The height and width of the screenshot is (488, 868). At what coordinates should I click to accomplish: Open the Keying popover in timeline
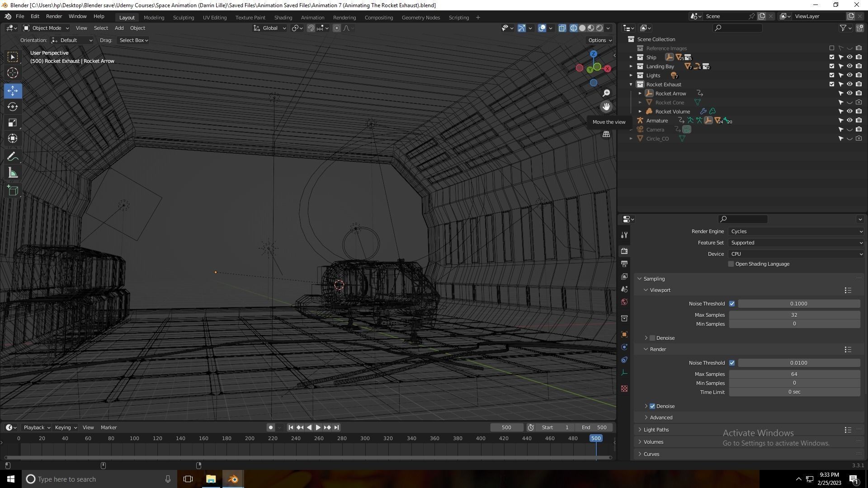tap(66, 427)
